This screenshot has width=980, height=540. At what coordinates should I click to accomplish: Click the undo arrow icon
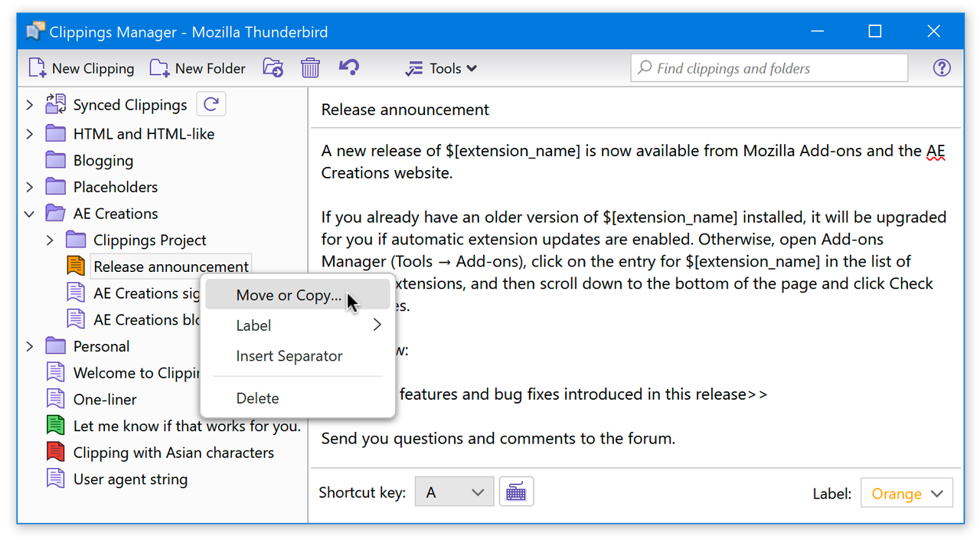point(349,67)
